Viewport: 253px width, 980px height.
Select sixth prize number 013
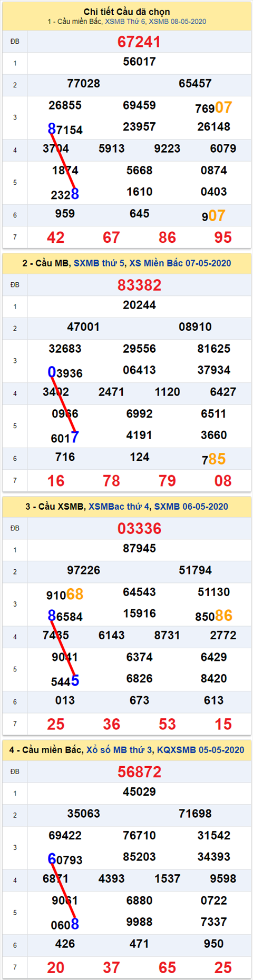(x=65, y=700)
